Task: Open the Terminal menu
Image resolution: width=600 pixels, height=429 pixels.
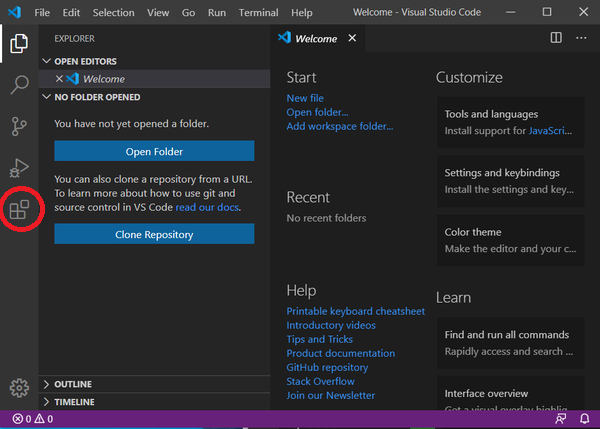Action: point(258,13)
